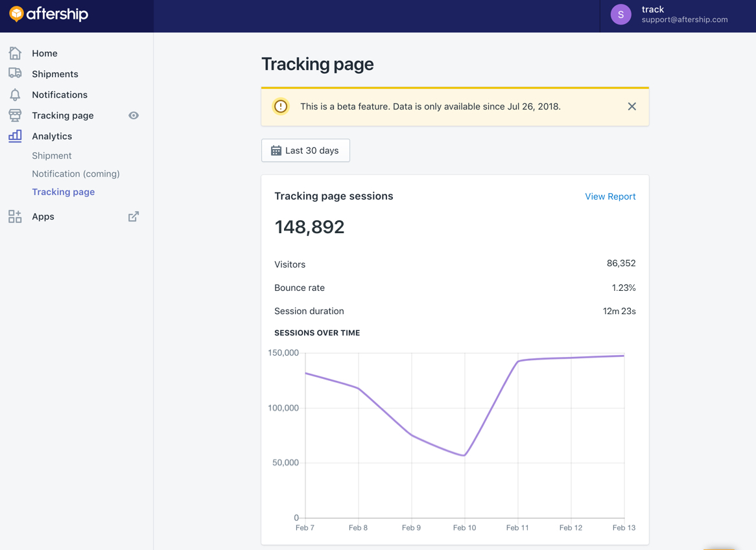Click the user avatar circle

pos(620,14)
